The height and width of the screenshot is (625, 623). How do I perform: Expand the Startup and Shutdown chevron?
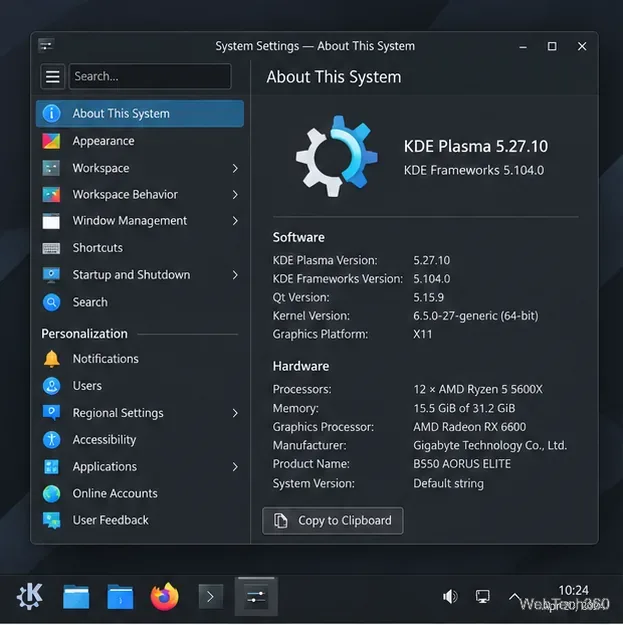pos(235,275)
